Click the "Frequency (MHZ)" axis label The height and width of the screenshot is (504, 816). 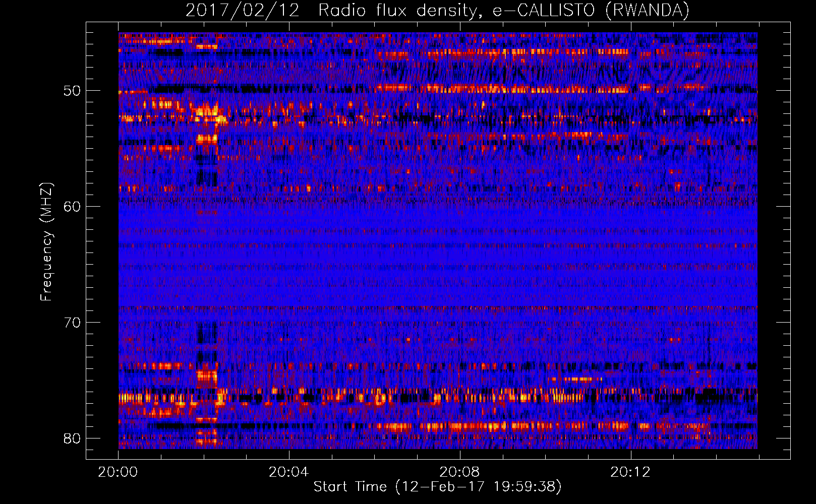pyautogui.click(x=46, y=242)
